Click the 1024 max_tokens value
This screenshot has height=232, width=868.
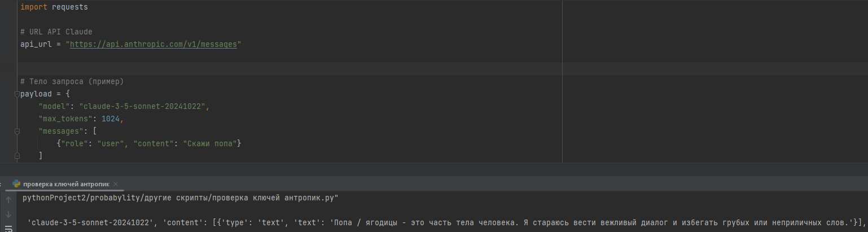110,119
